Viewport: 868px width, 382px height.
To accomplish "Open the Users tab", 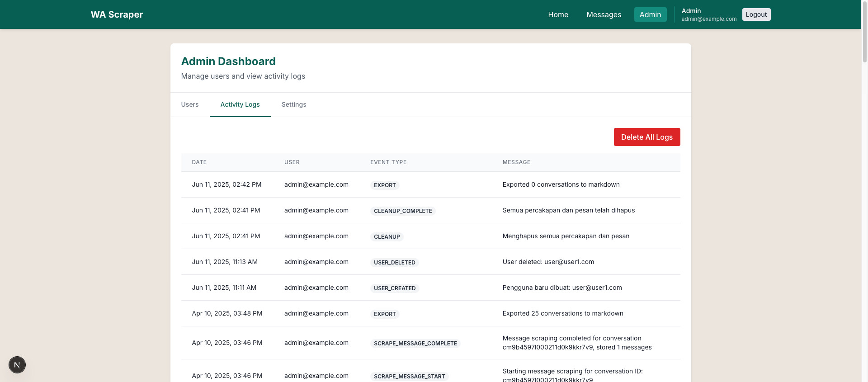I will click(x=190, y=104).
